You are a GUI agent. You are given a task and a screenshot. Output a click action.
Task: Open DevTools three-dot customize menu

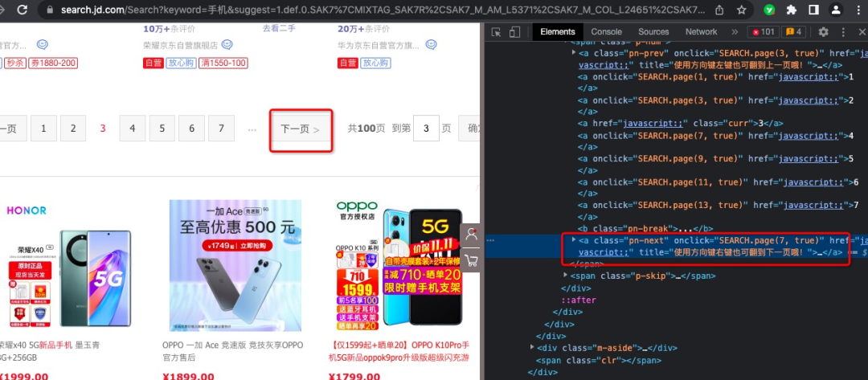843,32
